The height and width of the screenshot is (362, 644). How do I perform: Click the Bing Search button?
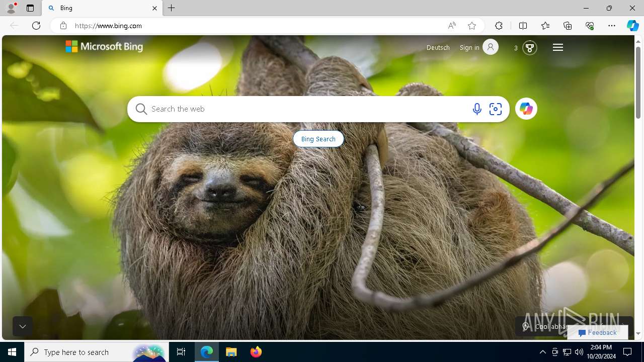(x=318, y=139)
